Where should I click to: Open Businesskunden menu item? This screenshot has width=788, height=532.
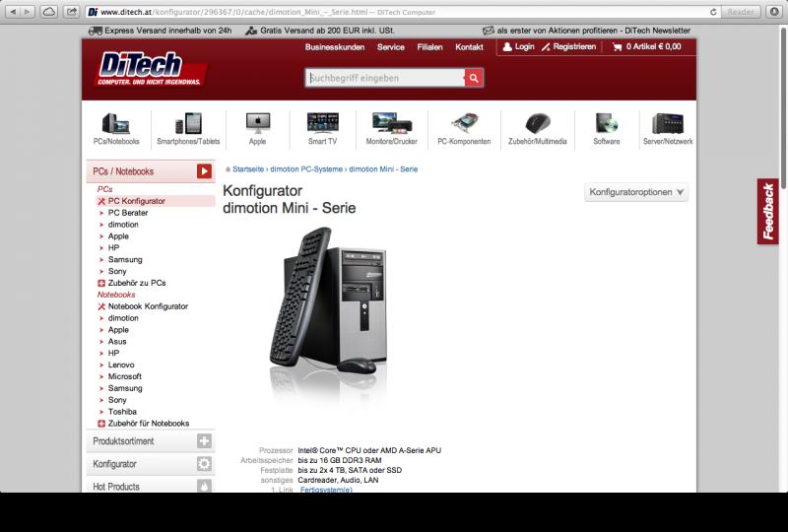(335, 47)
